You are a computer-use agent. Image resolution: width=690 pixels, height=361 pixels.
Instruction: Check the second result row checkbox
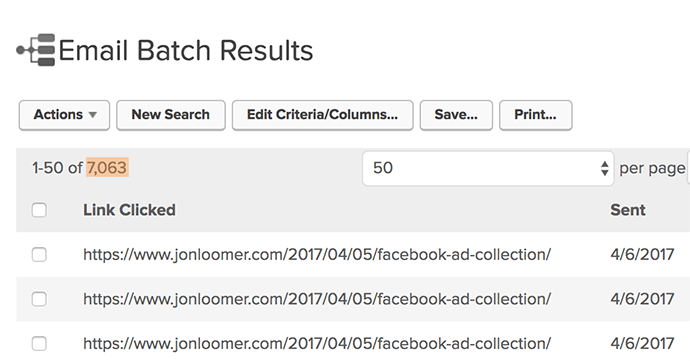39,299
